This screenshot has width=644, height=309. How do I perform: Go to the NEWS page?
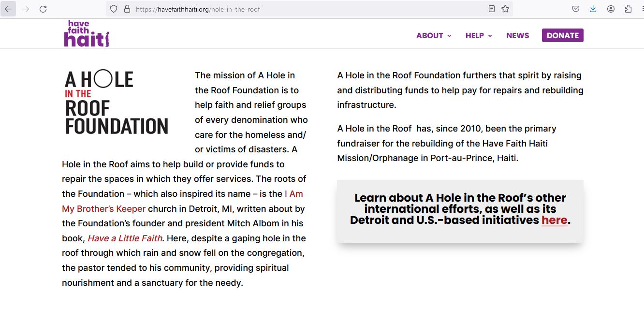point(518,35)
